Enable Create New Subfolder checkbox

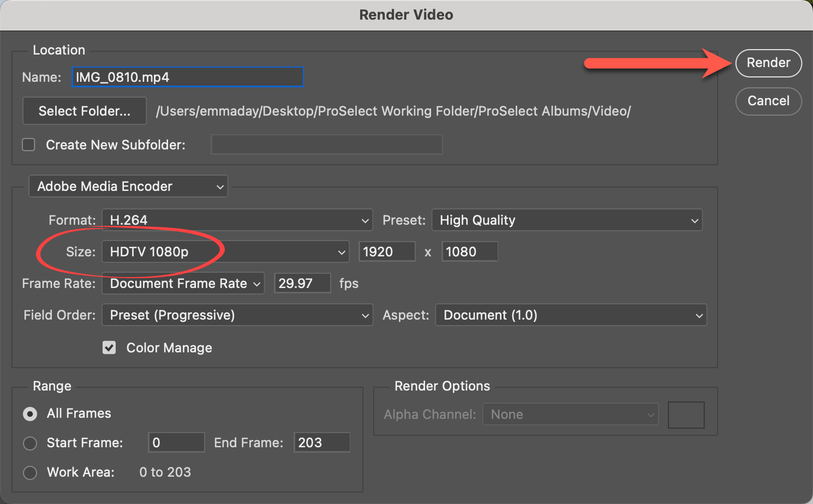29,145
